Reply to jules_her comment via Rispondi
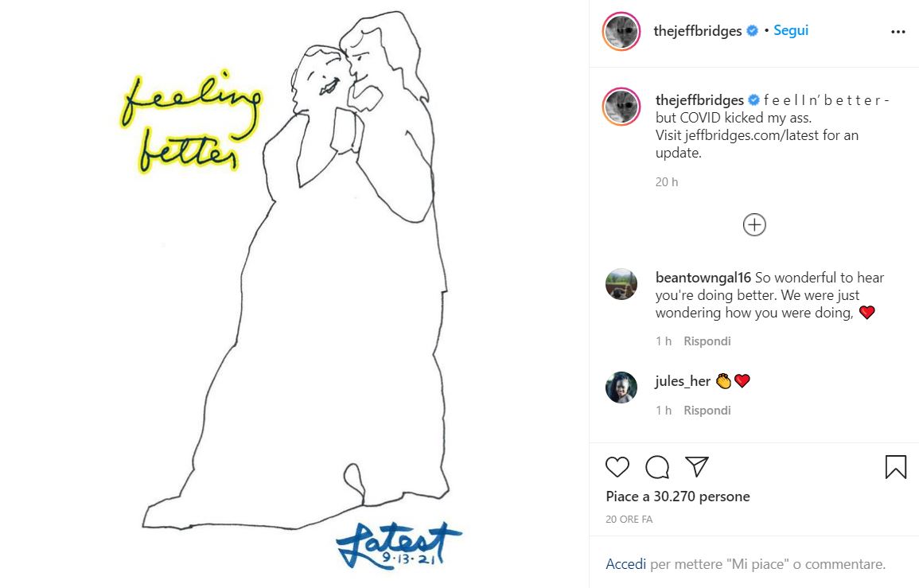 pos(707,411)
